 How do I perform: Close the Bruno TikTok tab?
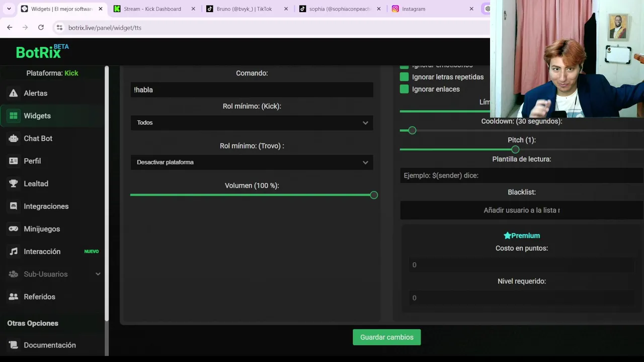(286, 9)
